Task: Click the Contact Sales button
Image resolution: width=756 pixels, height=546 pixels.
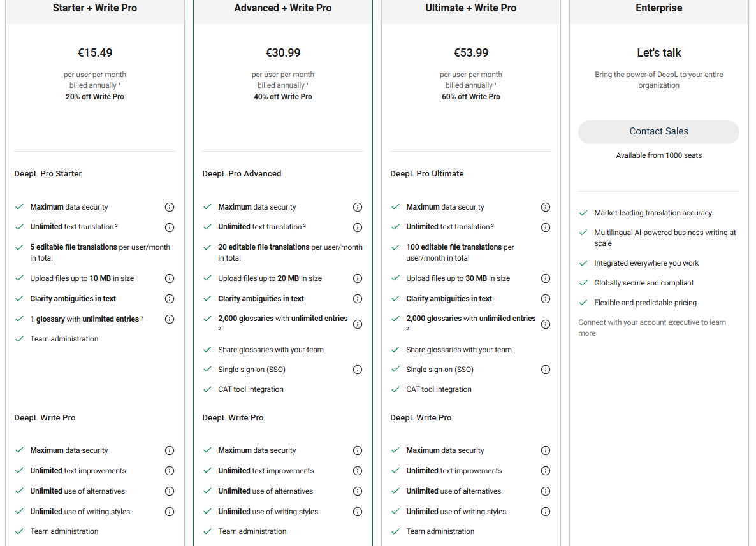Action: pyautogui.click(x=658, y=131)
